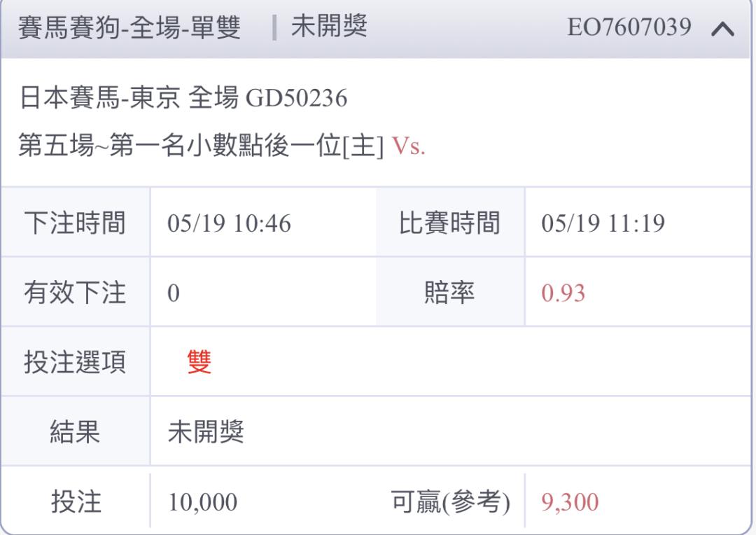Select the bet time 05/19 10:46
This screenshot has width=756, height=535.
[x=229, y=223]
